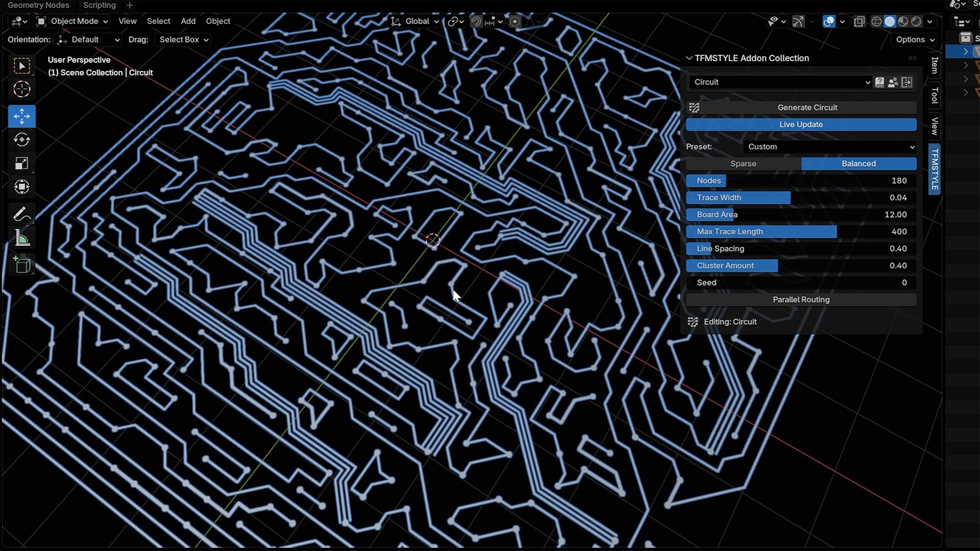The width and height of the screenshot is (980, 551).
Task: Select the Measure tool
Action: click(21, 238)
